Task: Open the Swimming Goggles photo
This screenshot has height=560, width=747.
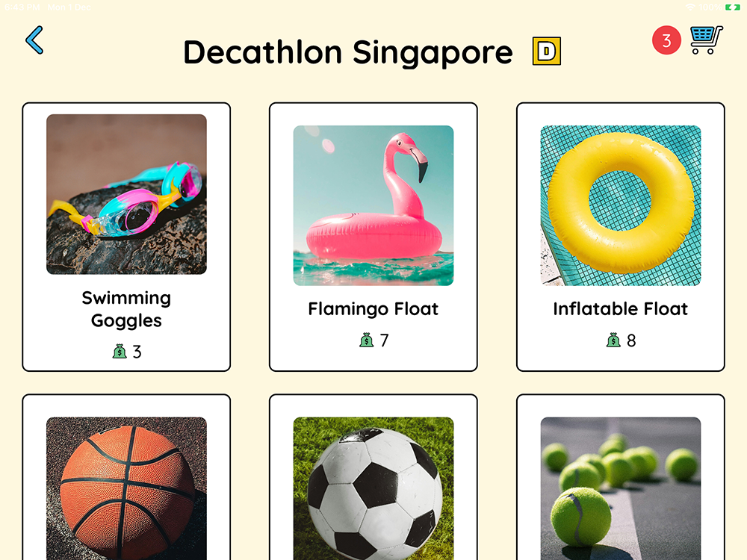Action: [x=126, y=194]
